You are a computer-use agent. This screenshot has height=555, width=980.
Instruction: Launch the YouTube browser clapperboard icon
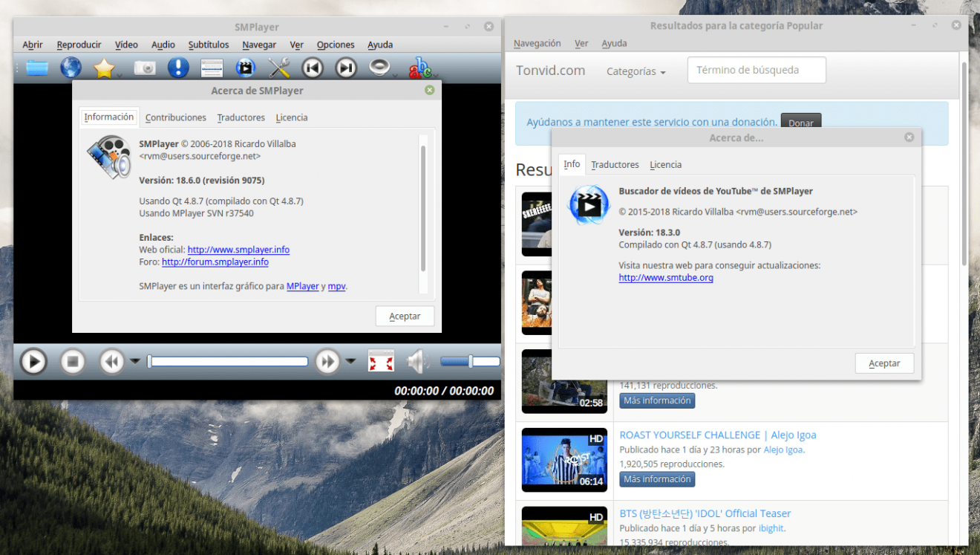pos(245,68)
